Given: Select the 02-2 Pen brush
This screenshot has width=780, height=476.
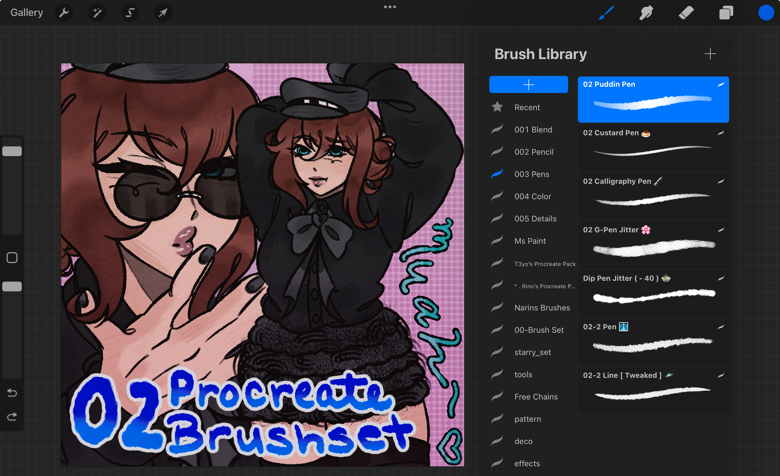Looking at the screenshot, I should (653, 341).
